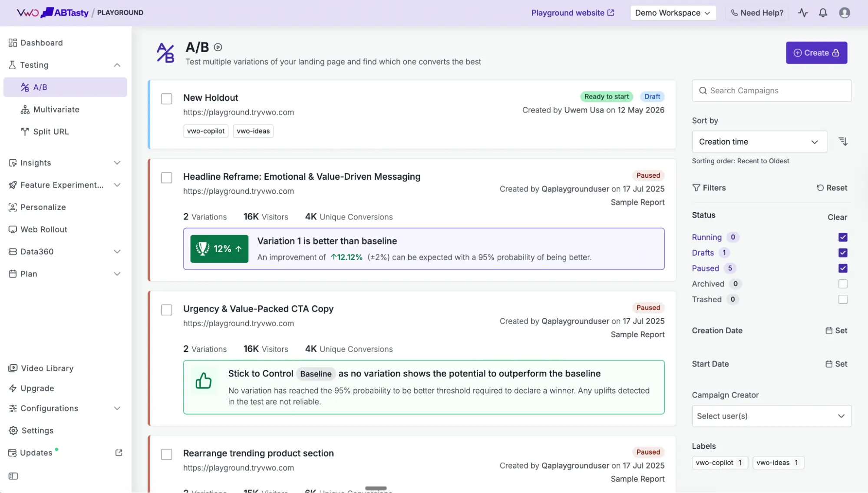
Task: Open New Holdout campaign title
Action: click(211, 98)
